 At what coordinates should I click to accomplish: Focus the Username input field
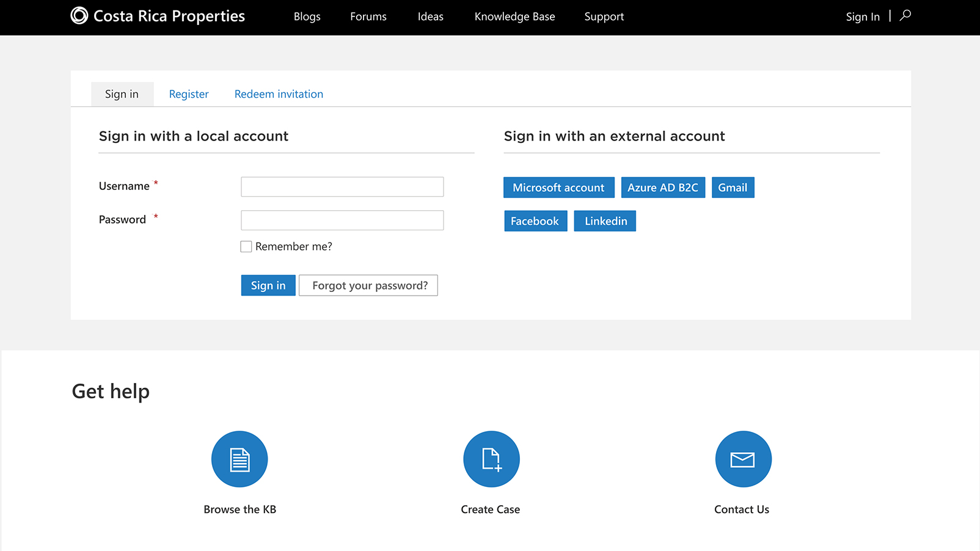point(342,187)
